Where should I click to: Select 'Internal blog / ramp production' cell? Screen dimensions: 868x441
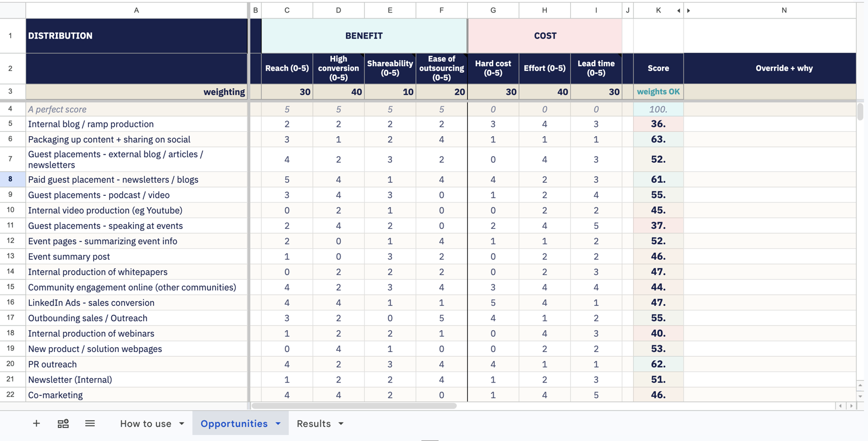[x=137, y=124]
